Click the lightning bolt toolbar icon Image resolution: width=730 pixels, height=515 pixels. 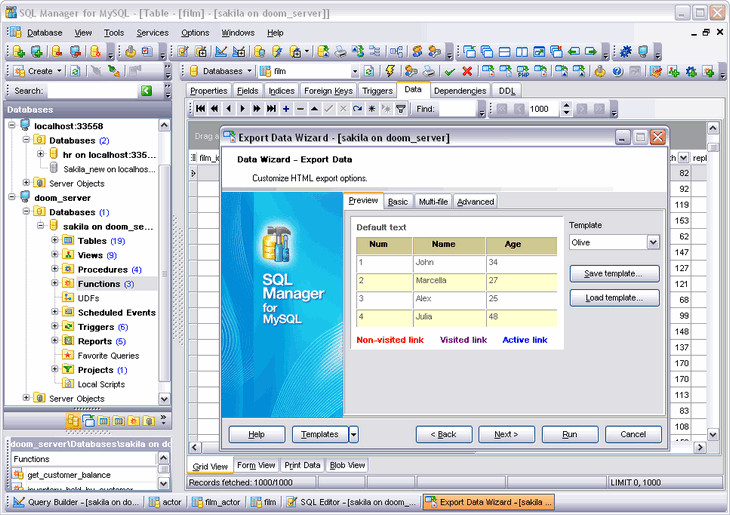[x=389, y=71]
